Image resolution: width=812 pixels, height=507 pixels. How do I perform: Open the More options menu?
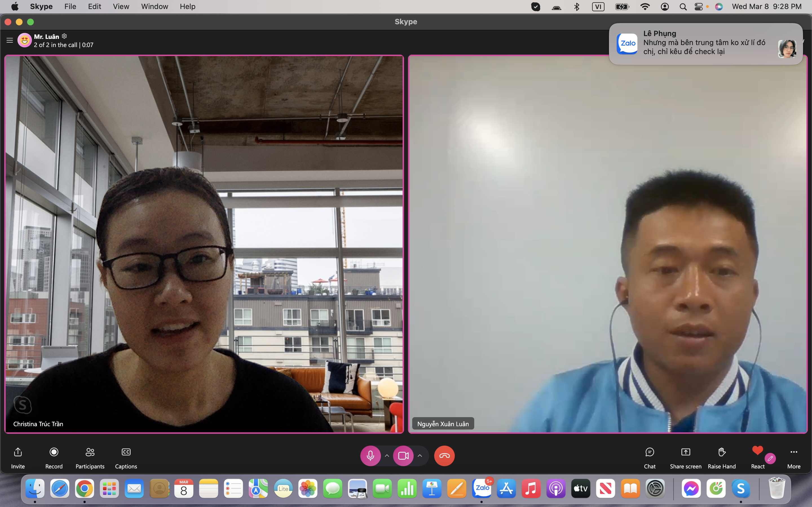click(x=794, y=452)
